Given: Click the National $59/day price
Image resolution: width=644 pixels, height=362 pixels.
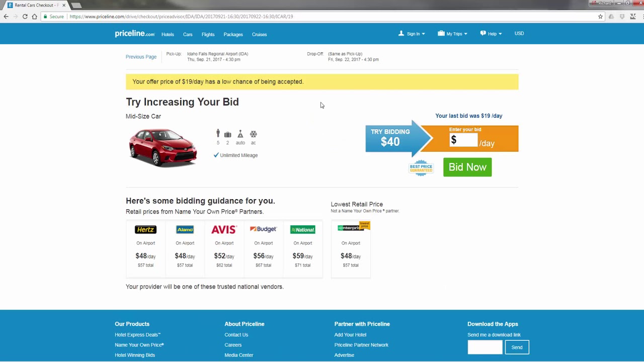Looking at the screenshot, I should coord(302,256).
